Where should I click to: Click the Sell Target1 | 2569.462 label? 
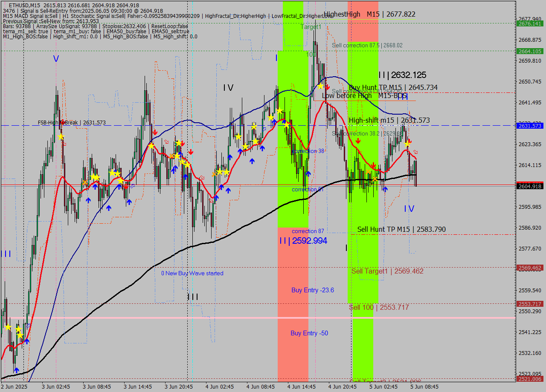pos(387,271)
